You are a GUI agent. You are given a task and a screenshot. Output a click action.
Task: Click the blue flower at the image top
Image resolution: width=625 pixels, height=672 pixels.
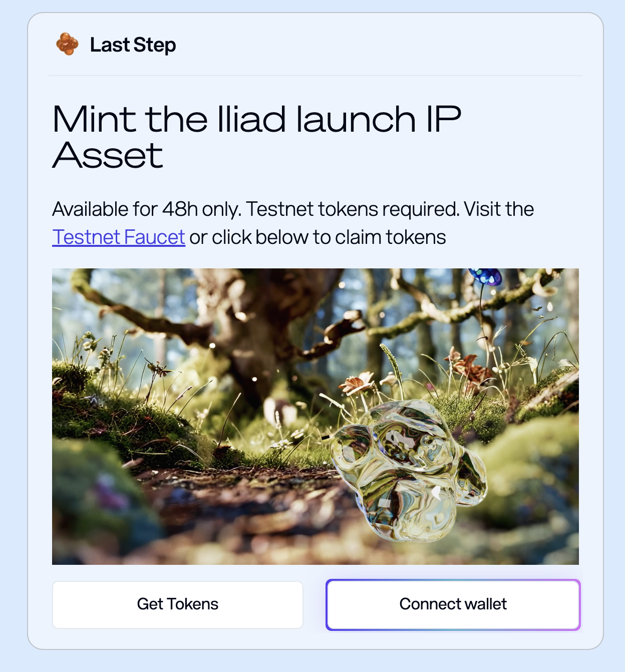coord(485,276)
